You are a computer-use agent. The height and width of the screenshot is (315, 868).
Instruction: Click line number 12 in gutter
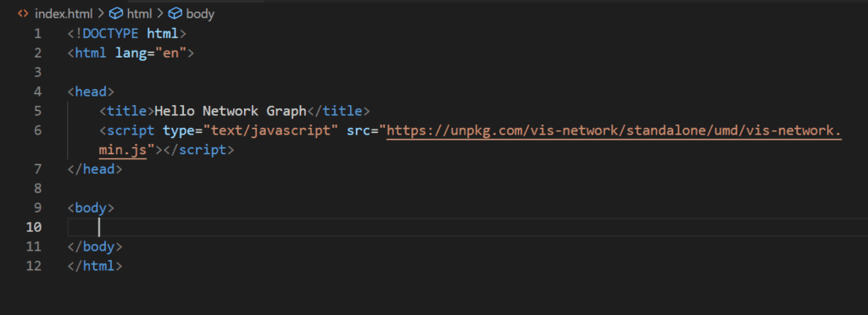34,266
